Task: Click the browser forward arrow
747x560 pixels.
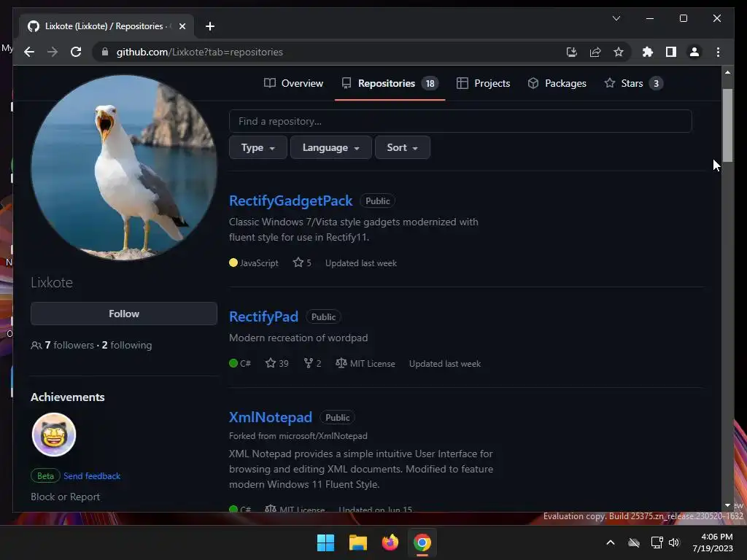Action: 53,52
